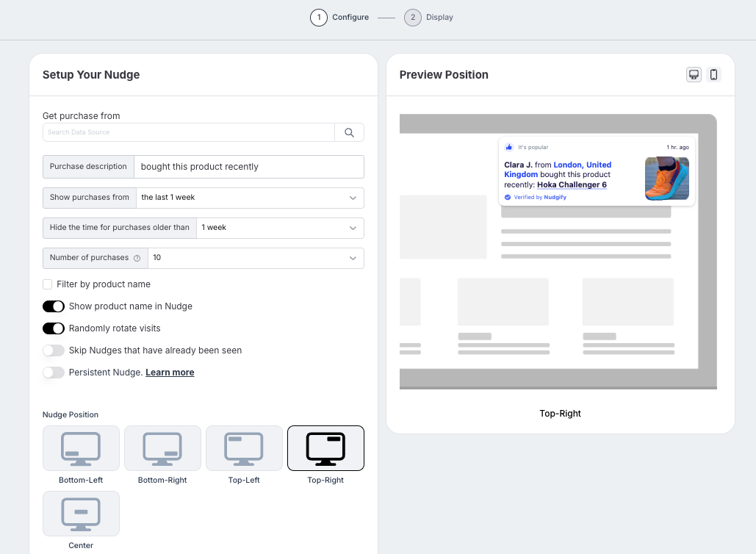Click the Nudgify verified link in preview
Viewport: 756px width, 554px height.
pos(555,197)
